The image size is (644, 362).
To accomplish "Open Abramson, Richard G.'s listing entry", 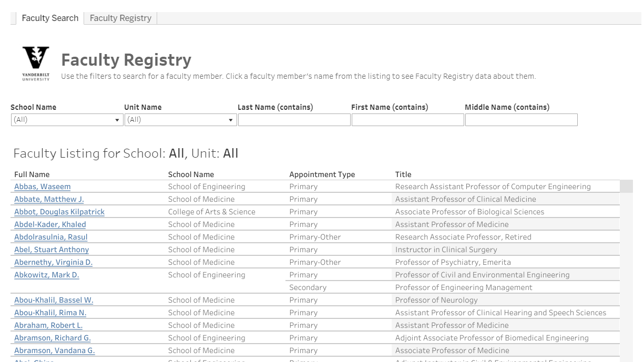I will click(x=52, y=338).
